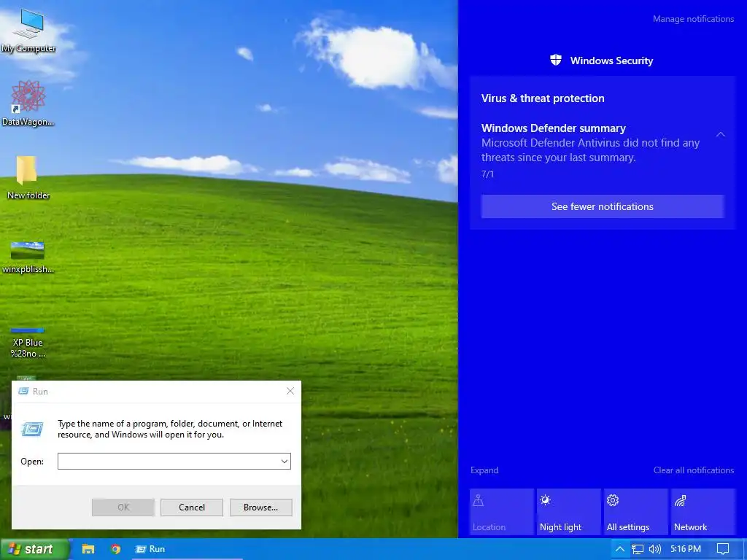Select the DataWagon desktop shortcut
Screen dimensions: 747x560
click(28, 103)
